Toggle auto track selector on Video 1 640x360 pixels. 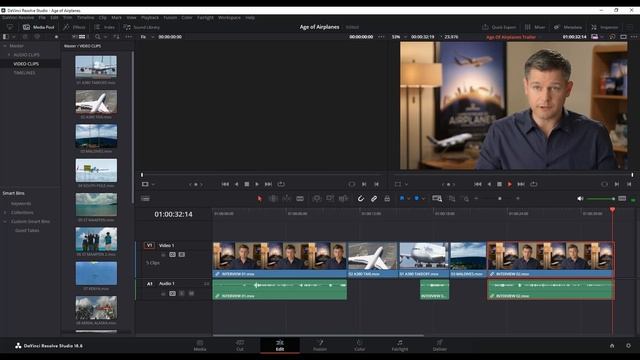tap(172, 255)
